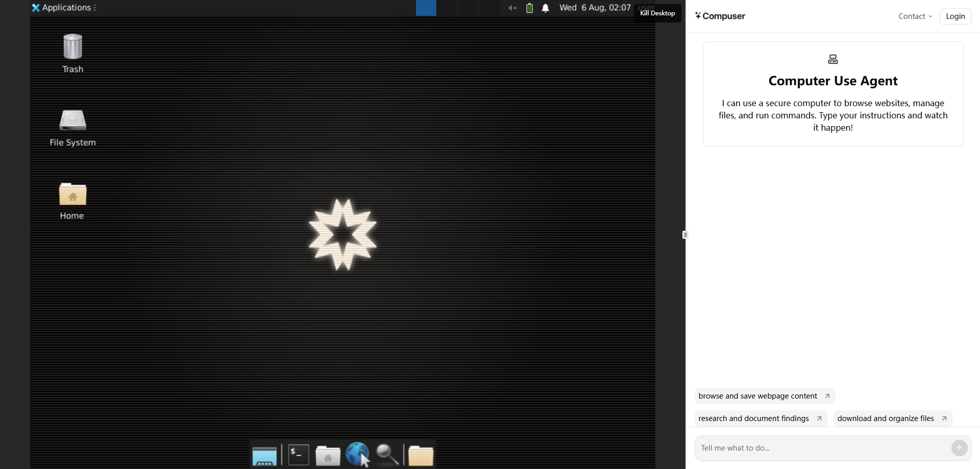This screenshot has height=469, width=980.
Task: Open the file manager home folder in dock
Action: pos(328,455)
